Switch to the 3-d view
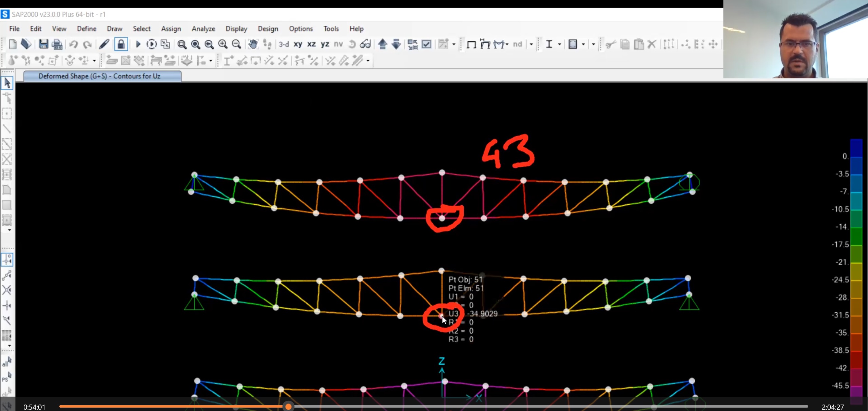Screen dimensions: 868x411 [284, 44]
